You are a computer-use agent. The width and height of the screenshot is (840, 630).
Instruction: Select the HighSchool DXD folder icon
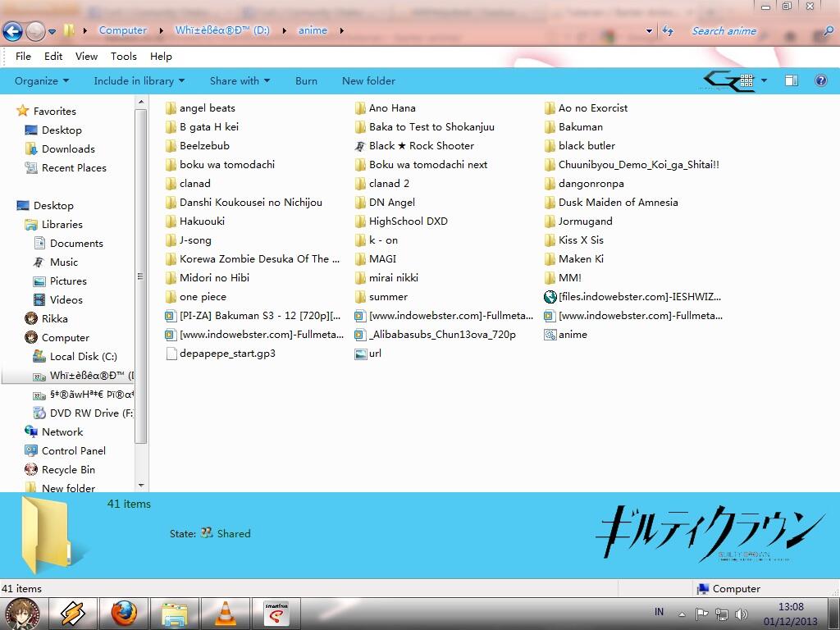[x=360, y=221]
